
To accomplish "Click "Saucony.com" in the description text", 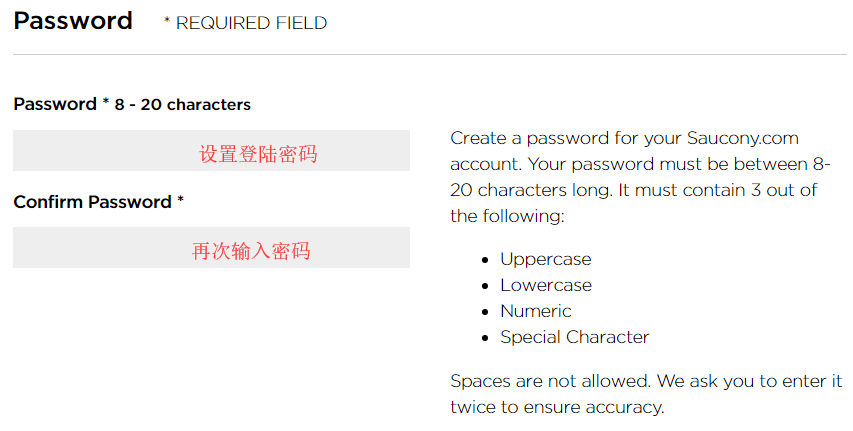I will click(x=742, y=138).
